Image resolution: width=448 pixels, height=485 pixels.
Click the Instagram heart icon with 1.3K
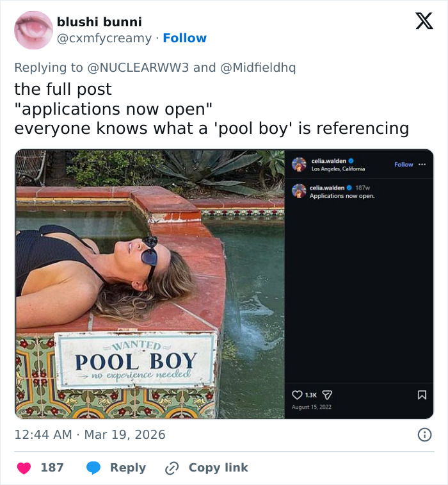click(x=297, y=395)
